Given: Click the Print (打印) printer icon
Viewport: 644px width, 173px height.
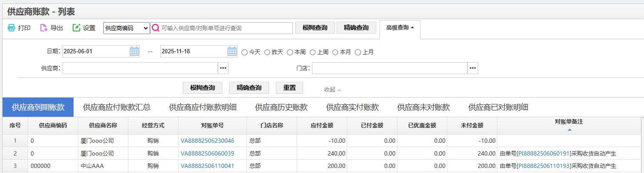Looking at the screenshot, I should [x=11, y=28].
